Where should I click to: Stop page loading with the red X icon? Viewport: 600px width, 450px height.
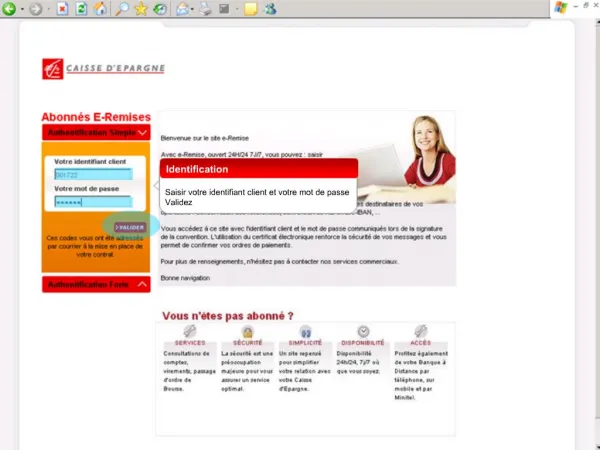coord(62,8)
